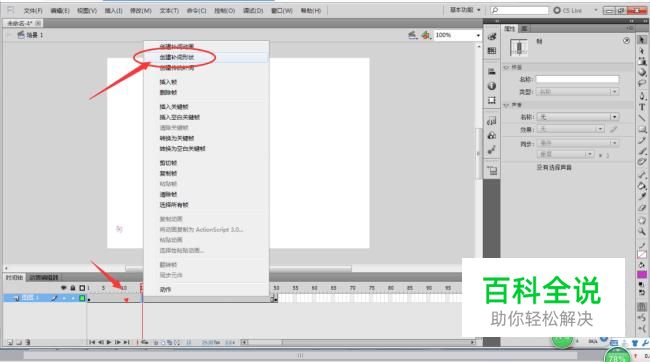Choose 动作 in the context menu
This screenshot has height=362, width=650.
coord(165,289)
